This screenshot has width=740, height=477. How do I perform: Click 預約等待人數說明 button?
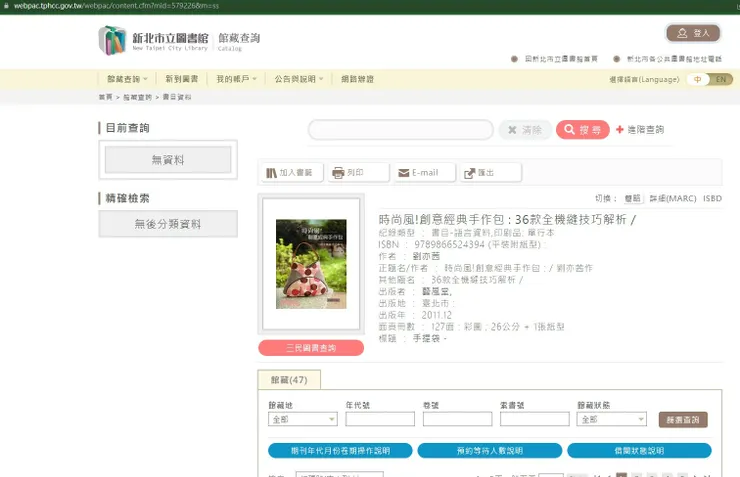pyautogui.click(x=490, y=451)
